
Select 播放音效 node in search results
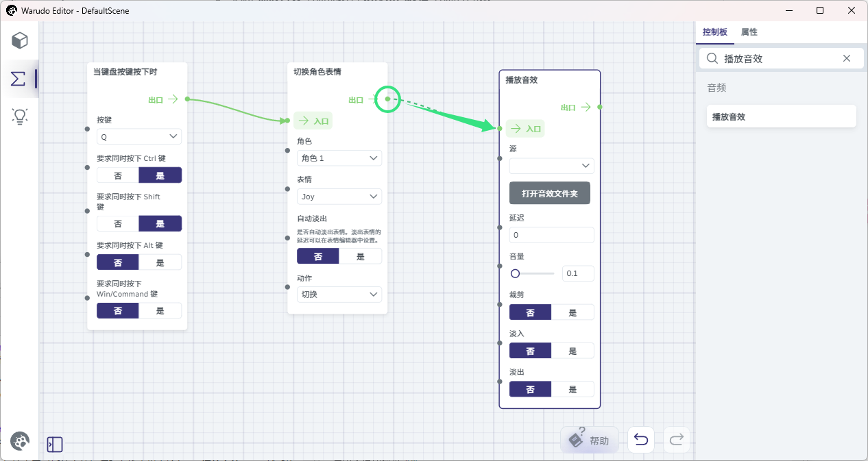tap(782, 116)
